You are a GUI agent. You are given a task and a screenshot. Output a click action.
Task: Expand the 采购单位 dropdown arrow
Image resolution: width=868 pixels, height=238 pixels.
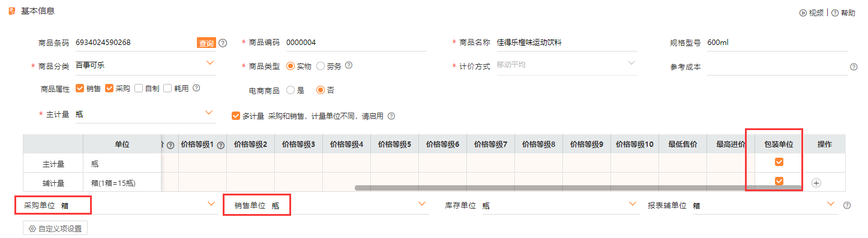[x=211, y=204]
